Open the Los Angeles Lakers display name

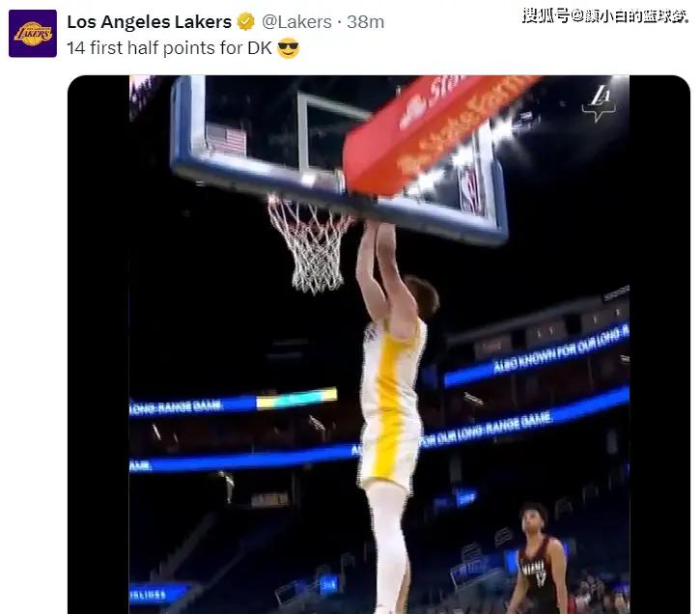coord(149,22)
